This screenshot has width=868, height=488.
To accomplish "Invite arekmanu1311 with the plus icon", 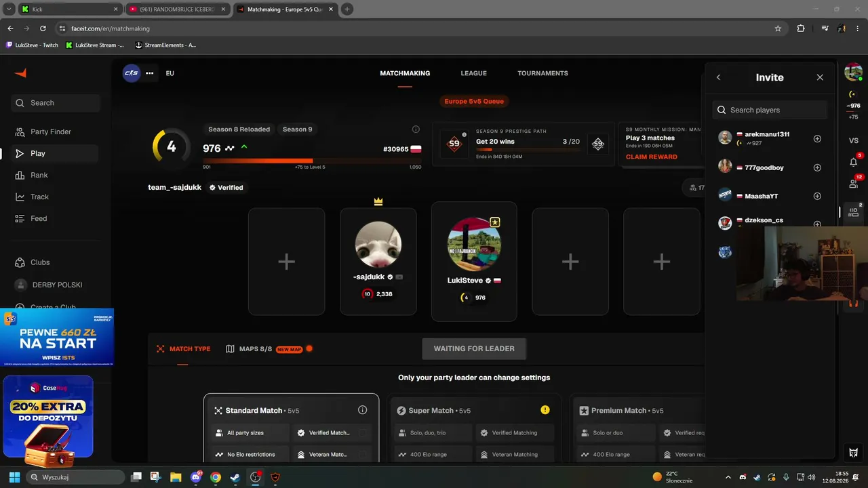I will point(817,138).
